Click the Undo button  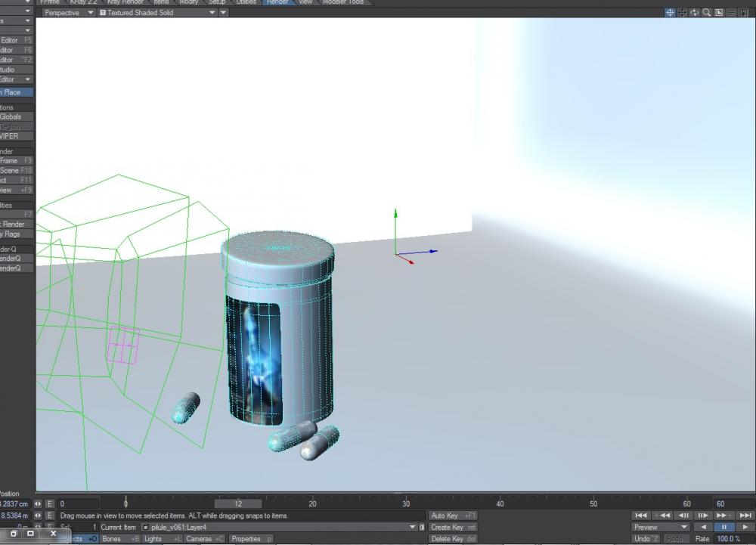[x=645, y=539]
